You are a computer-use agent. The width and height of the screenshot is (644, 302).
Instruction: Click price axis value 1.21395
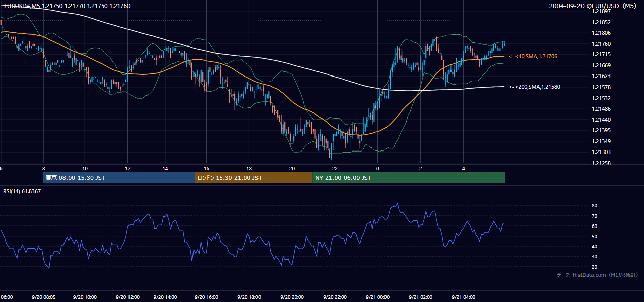point(602,130)
